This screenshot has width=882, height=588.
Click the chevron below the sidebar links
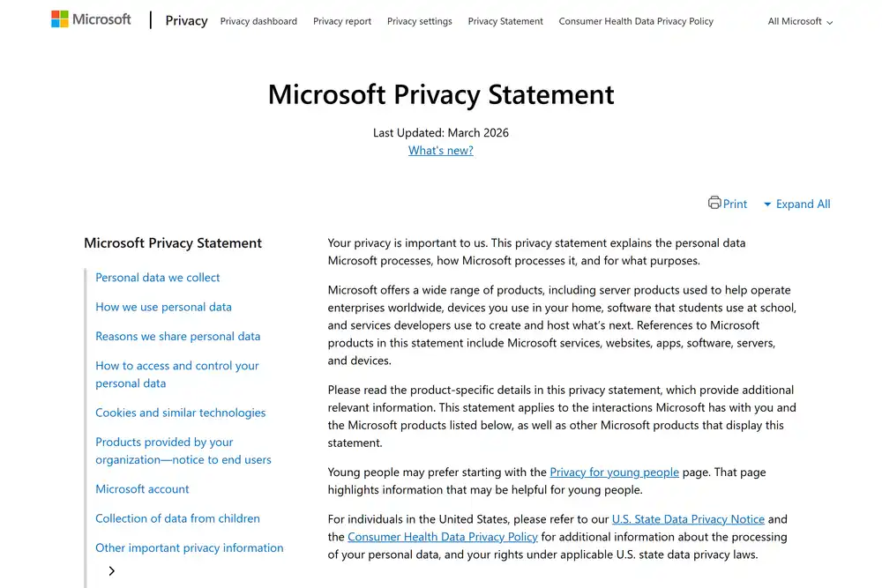(111, 570)
